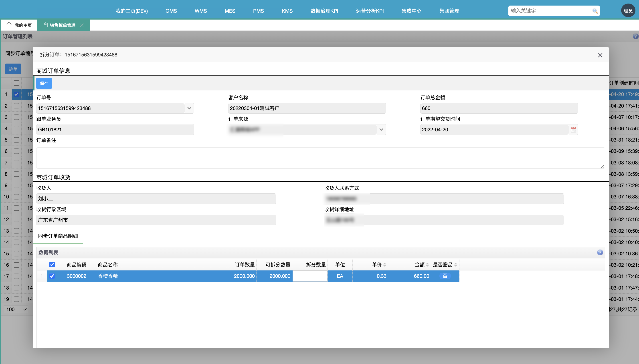Open the WMS menu

(201, 11)
